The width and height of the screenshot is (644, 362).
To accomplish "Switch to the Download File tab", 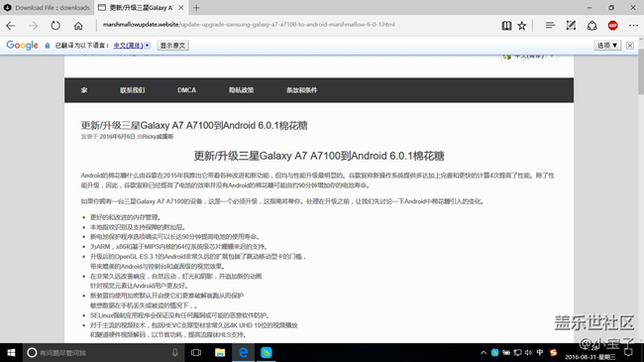I will coord(47,7).
